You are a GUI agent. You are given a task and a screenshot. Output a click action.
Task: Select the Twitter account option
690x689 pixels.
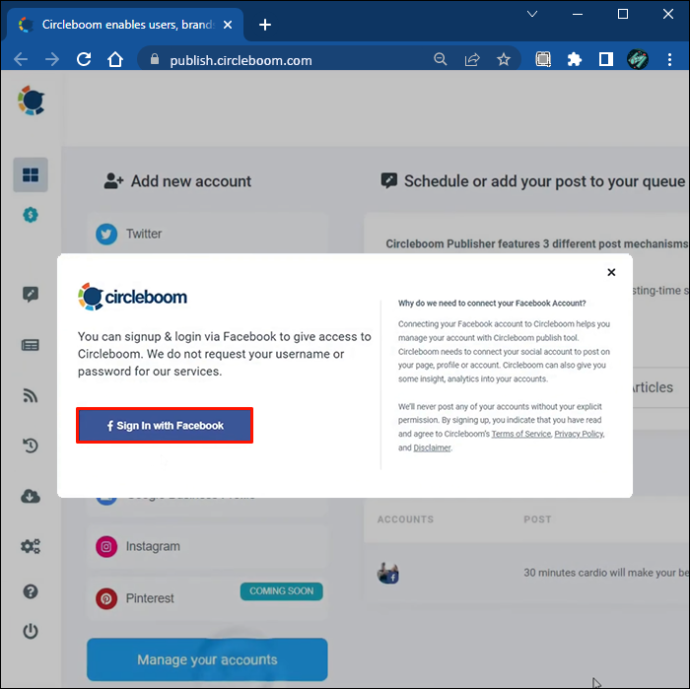pos(207,233)
